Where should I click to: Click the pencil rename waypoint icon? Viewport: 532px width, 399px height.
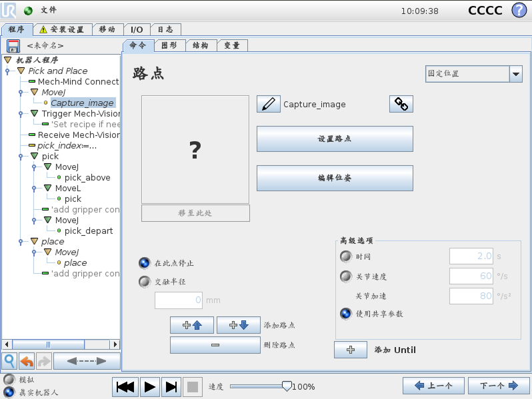point(269,104)
